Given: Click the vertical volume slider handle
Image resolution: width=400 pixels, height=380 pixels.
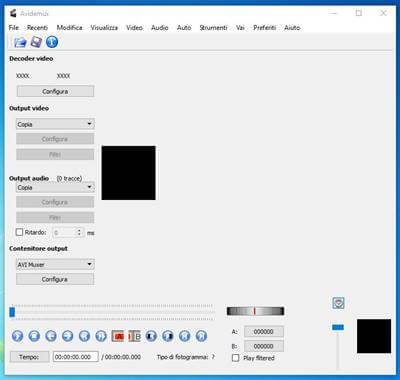Looking at the screenshot, I should click(338, 327).
